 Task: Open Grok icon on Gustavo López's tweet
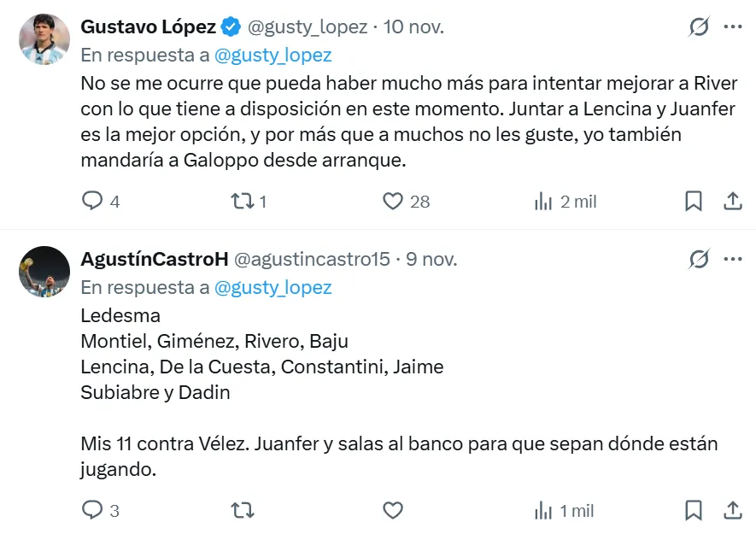[x=699, y=27]
